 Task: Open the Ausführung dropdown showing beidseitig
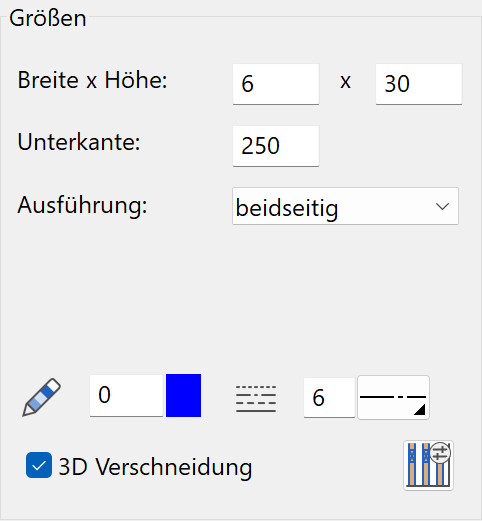coord(345,206)
